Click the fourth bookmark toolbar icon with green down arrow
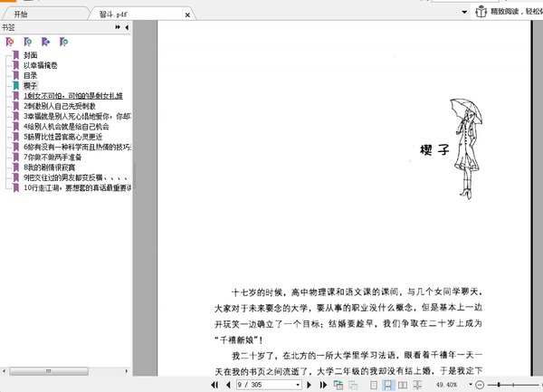Viewport: 543px width, 392px height. (63, 42)
